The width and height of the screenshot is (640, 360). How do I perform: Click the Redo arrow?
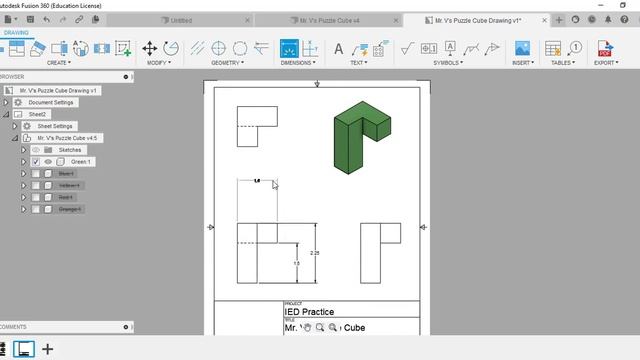click(x=62, y=19)
